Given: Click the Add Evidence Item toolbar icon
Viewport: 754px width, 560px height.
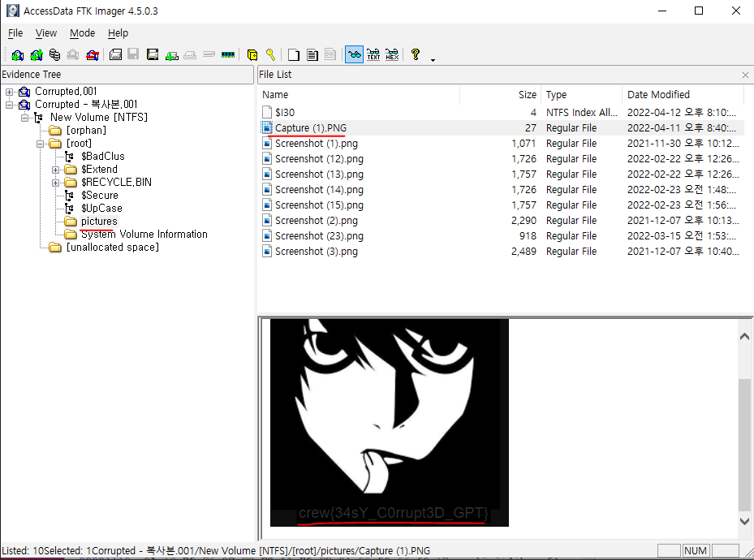Looking at the screenshot, I should [17, 55].
